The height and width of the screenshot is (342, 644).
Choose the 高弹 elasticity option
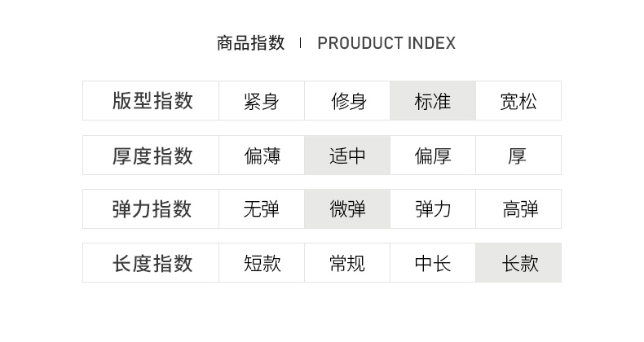[518, 209]
